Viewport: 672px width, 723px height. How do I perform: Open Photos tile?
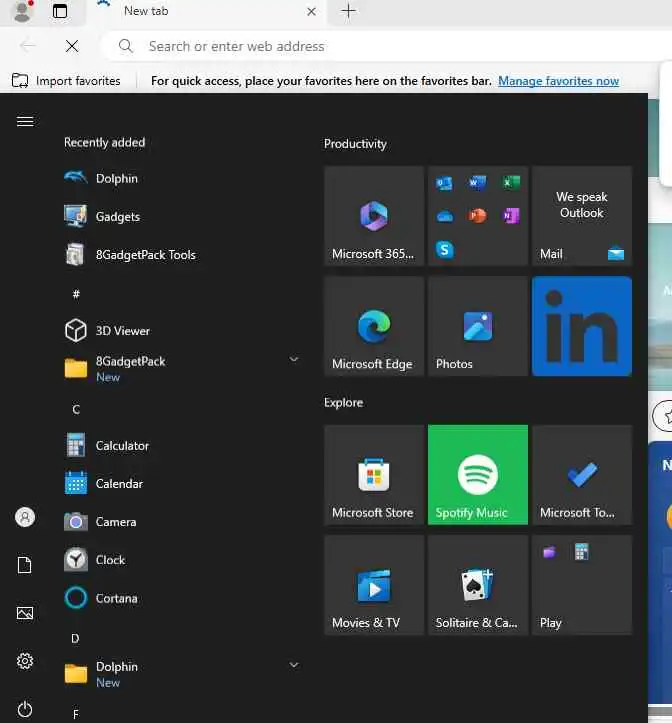click(478, 326)
